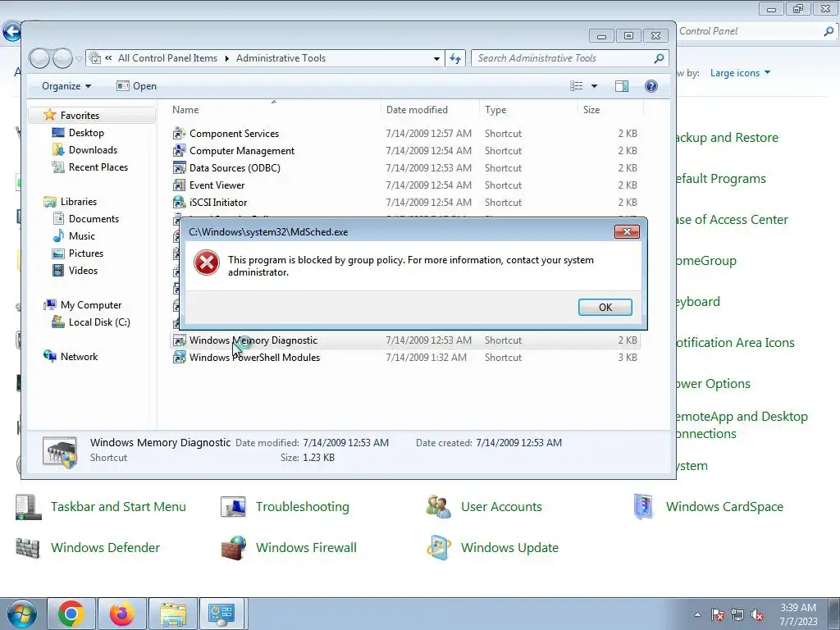Click the Open toolbar button
The height and width of the screenshot is (630, 840).
(137, 85)
